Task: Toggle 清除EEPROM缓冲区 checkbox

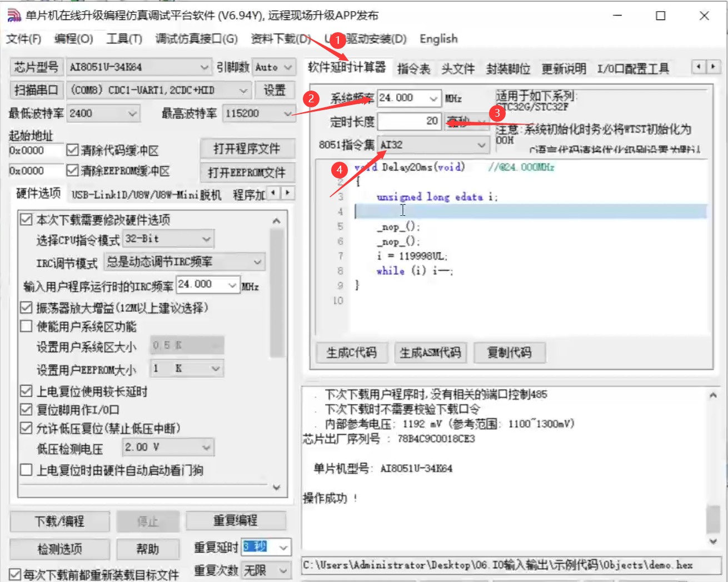Action: pos(72,170)
